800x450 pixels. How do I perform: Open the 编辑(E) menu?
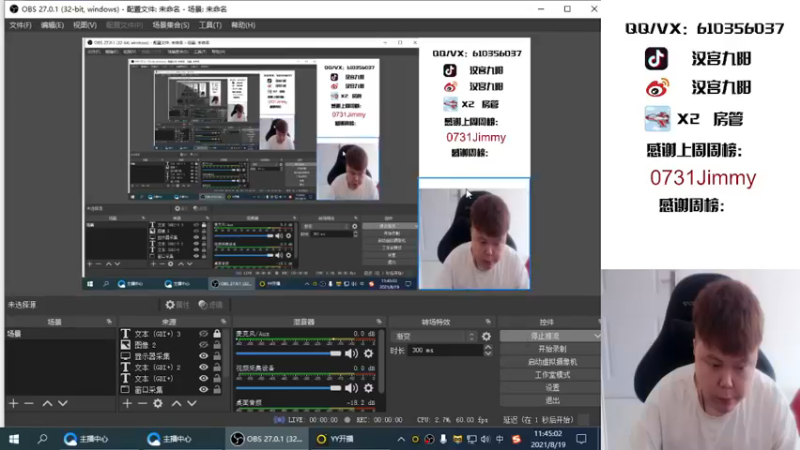pyautogui.click(x=52, y=25)
